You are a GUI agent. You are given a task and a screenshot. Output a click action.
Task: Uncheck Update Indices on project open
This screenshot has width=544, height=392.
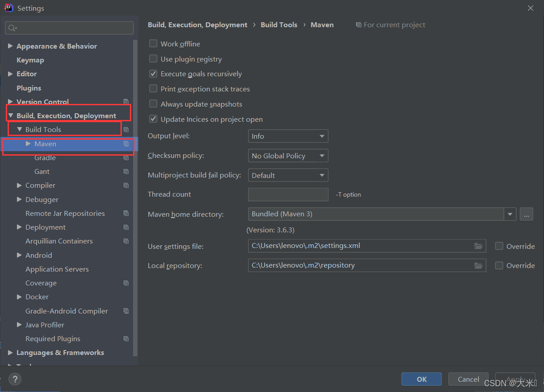153,119
